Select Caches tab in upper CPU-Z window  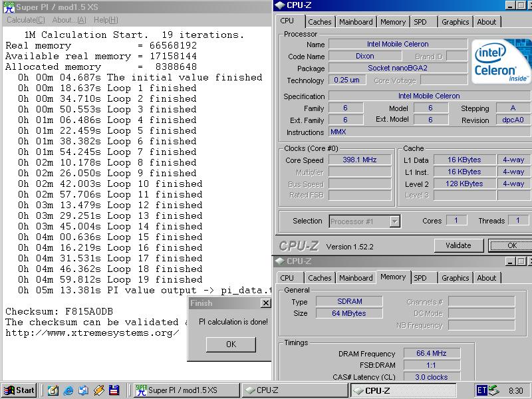click(320, 22)
